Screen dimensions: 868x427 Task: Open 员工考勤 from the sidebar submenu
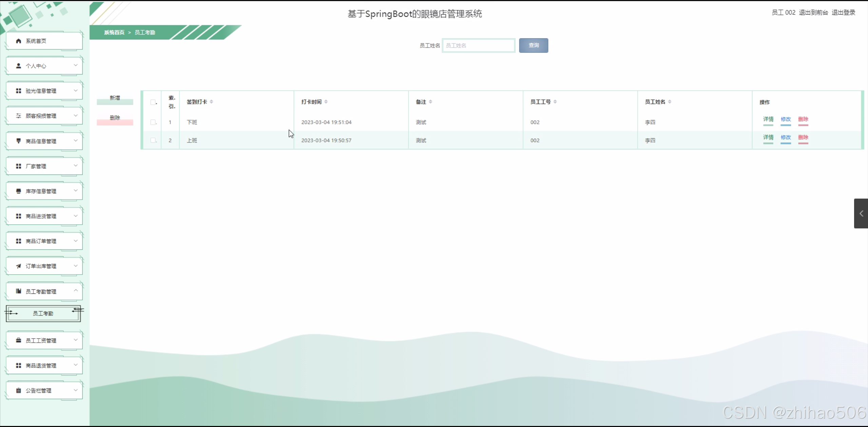43,313
